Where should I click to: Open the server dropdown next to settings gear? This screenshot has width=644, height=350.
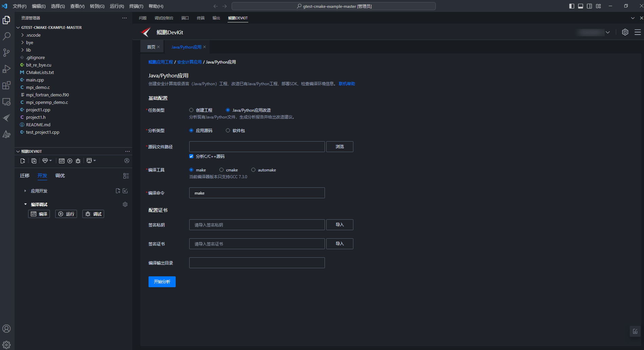608,32
